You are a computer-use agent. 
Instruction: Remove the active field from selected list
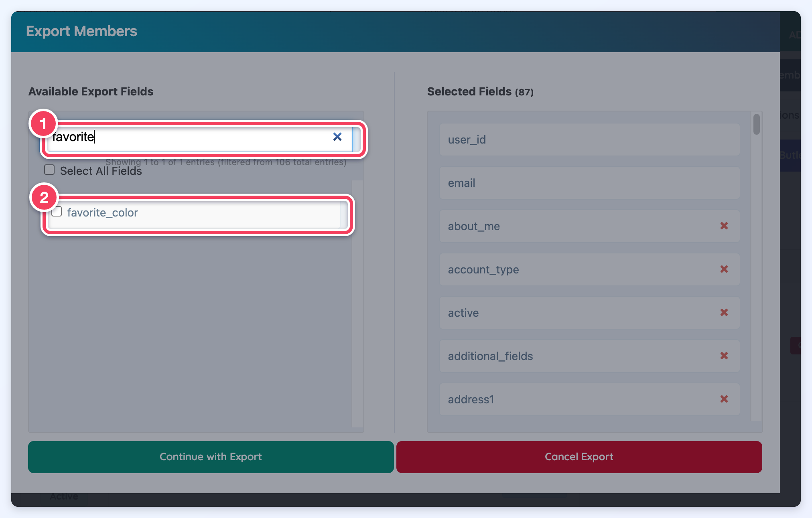tap(724, 313)
